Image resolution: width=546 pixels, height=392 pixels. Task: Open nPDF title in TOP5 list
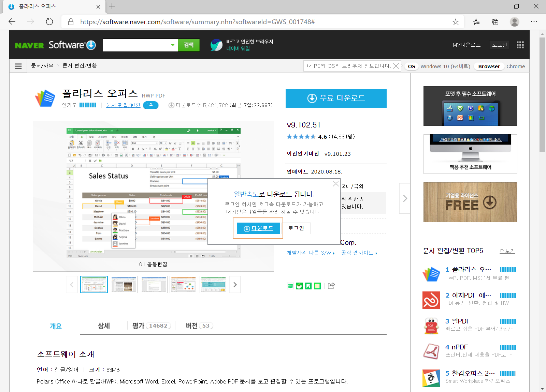click(x=460, y=347)
